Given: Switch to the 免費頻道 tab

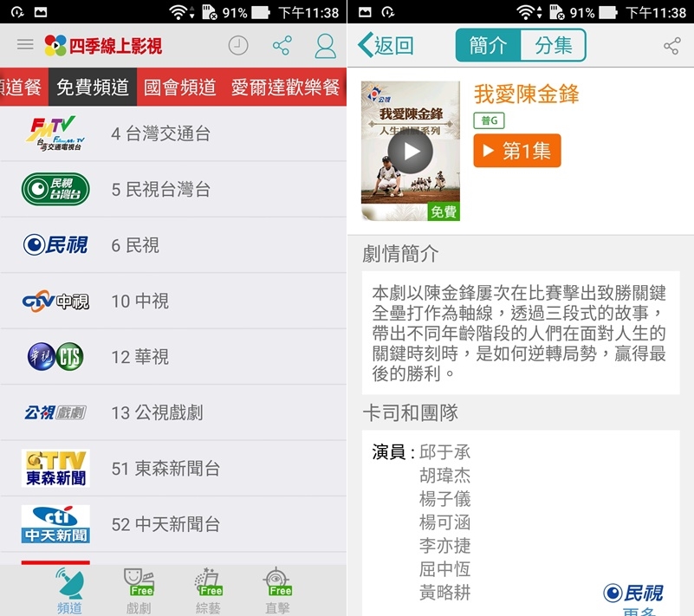Looking at the screenshot, I should (x=93, y=88).
